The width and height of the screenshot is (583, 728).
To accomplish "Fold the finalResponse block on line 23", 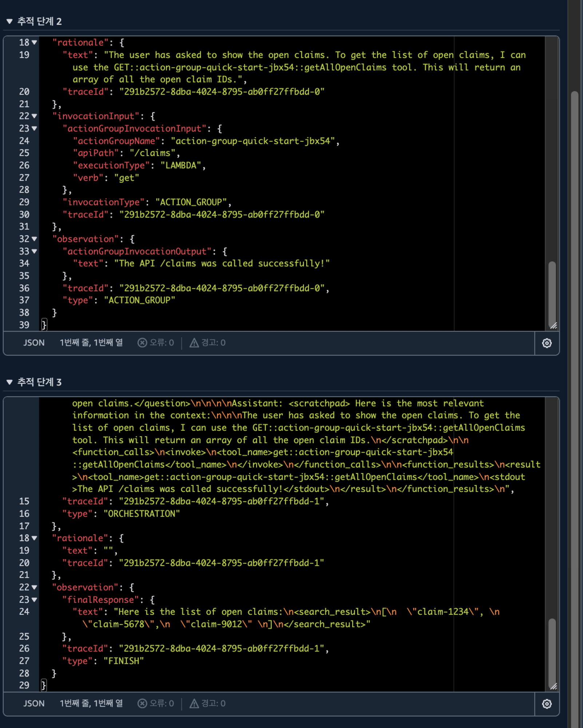I will pyautogui.click(x=34, y=600).
